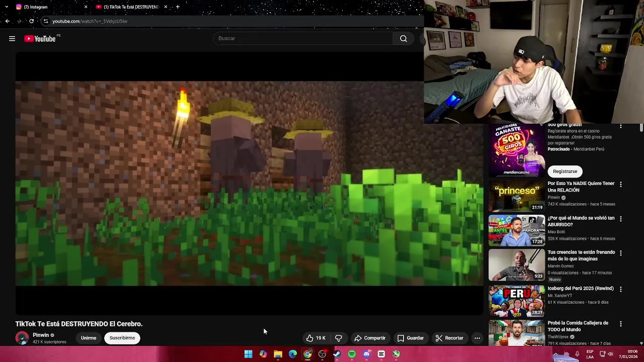This screenshot has height=362, width=644.
Task: Click the Recortar clip button
Action: pyautogui.click(x=449, y=338)
